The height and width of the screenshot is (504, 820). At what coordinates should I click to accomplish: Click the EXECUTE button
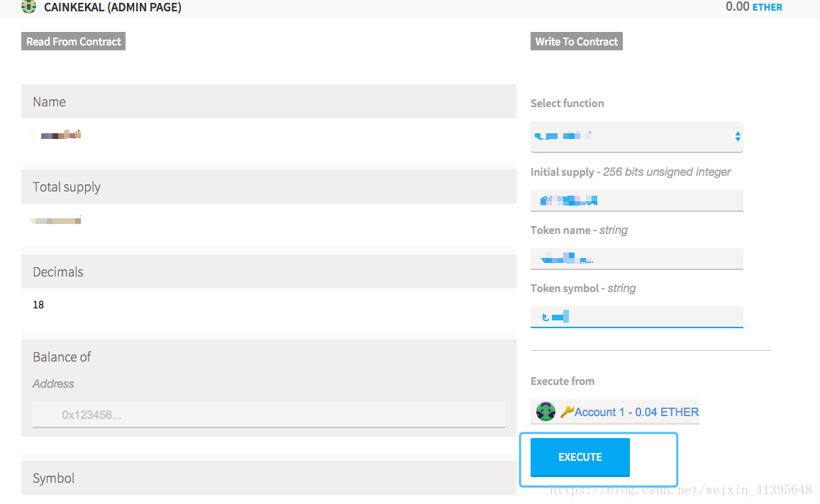coord(580,457)
